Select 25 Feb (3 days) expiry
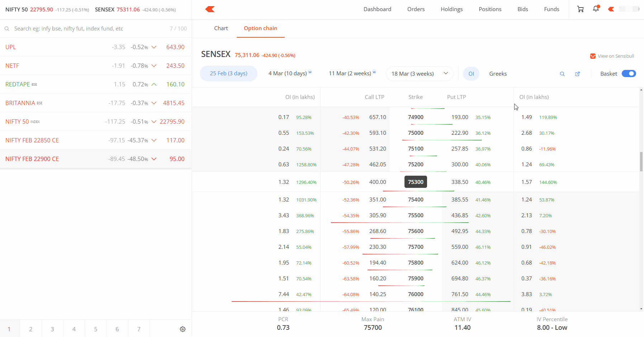Screen dimensions: 644x337 [228, 73]
